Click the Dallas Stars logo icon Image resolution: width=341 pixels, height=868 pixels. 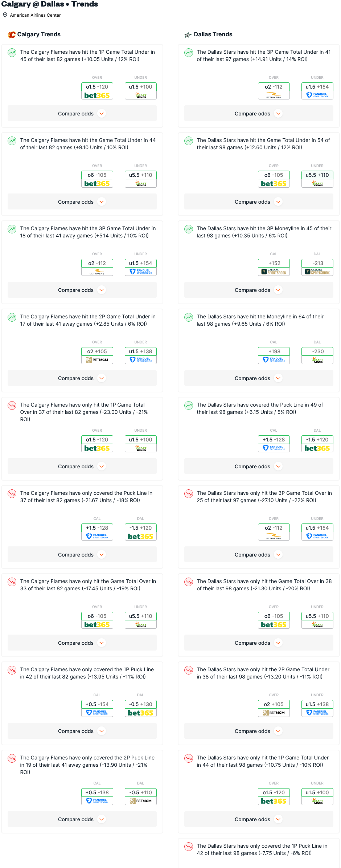(188, 35)
